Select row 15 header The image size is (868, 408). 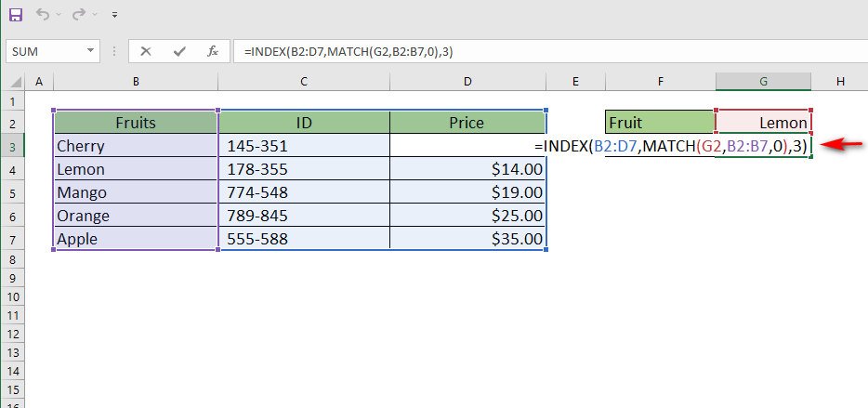[x=13, y=389]
